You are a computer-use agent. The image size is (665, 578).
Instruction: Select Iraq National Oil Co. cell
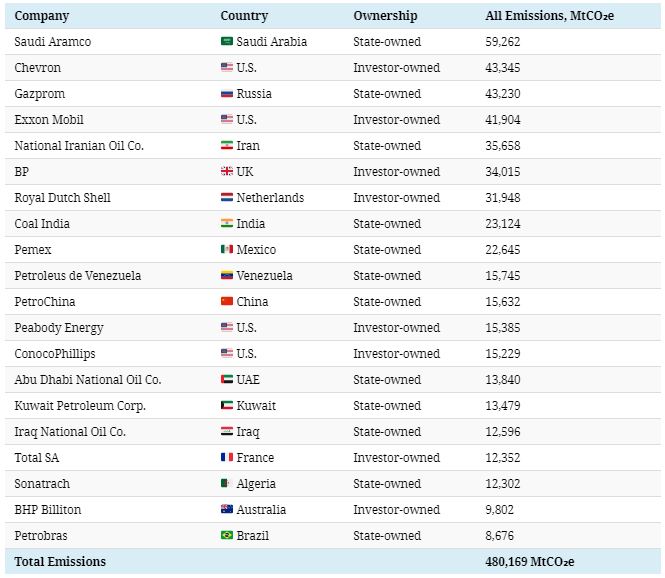pos(70,432)
